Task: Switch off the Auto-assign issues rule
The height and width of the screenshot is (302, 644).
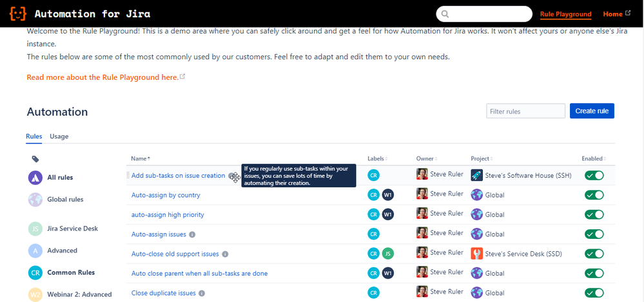Action: (x=594, y=234)
